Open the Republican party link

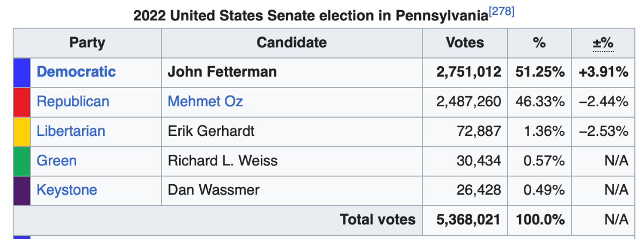[73, 102]
